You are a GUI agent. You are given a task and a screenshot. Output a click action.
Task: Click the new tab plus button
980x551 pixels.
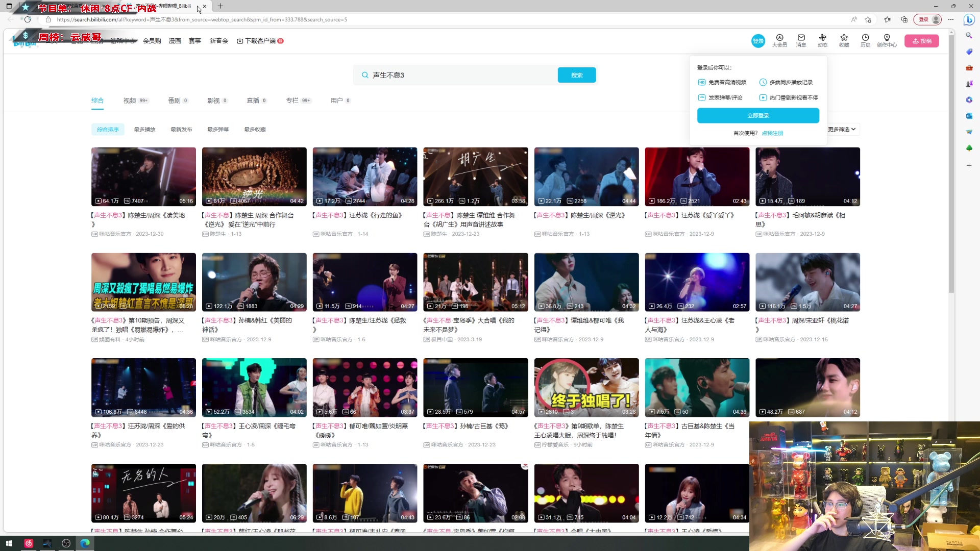pos(220,6)
